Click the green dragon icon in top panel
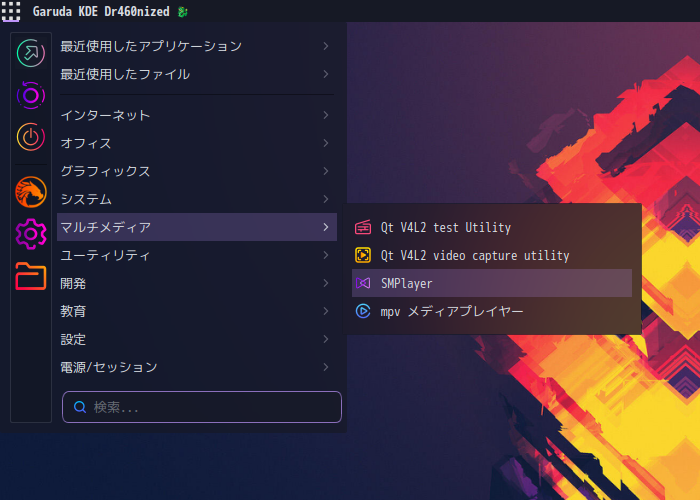The image size is (700, 500). 182,12
